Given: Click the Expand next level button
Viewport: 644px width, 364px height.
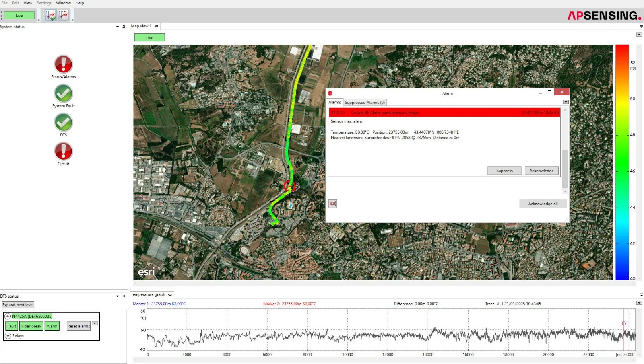Looking at the screenshot, I should pyautogui.click(x=18, y=305).
